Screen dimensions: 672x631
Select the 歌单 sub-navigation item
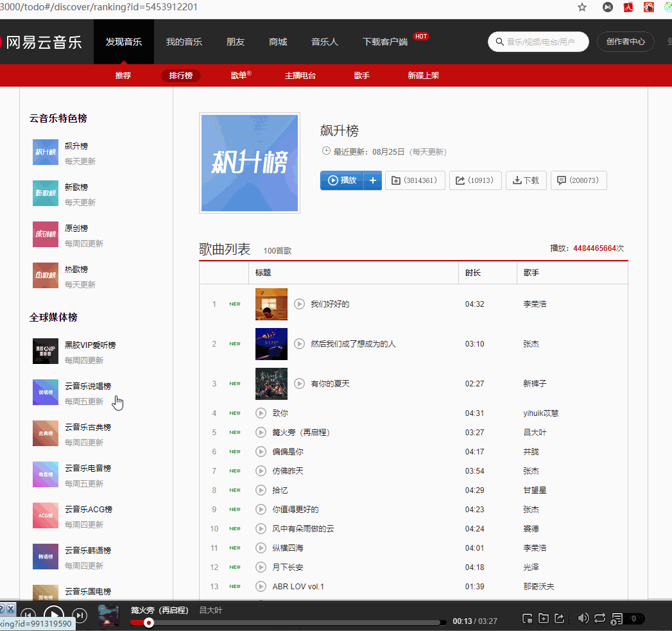[241, 76]
